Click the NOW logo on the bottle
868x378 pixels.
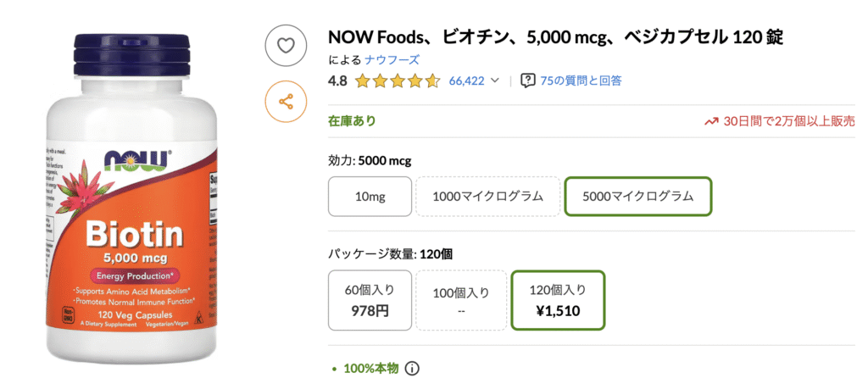(x=136, y=158)
